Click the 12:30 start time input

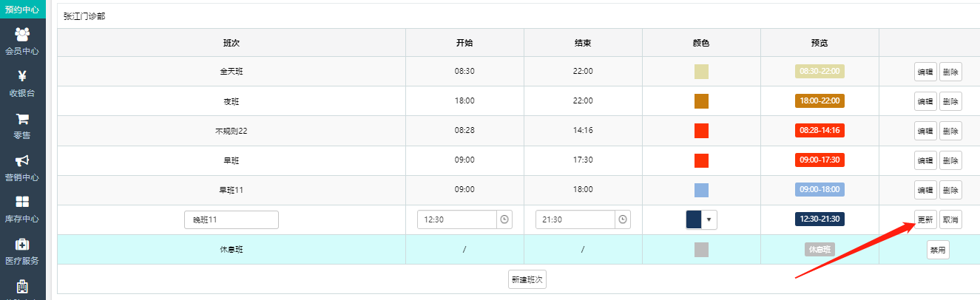(456, 219)
